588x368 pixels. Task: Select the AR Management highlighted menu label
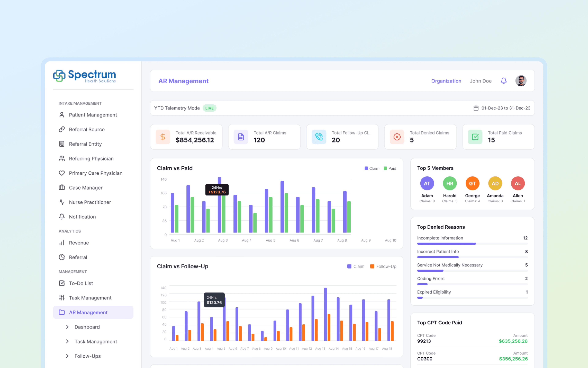pos(88,312)
